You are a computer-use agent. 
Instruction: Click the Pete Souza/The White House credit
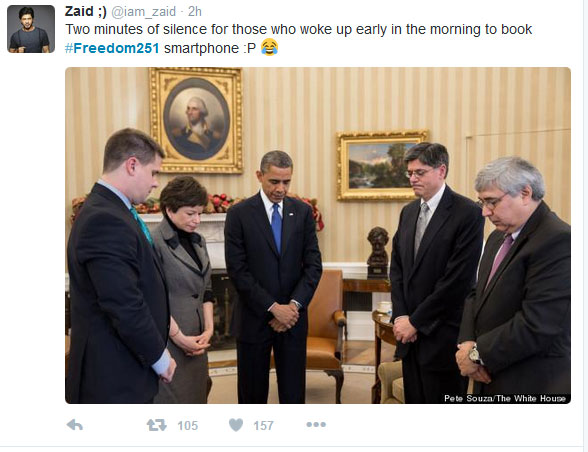click(505, 398)
